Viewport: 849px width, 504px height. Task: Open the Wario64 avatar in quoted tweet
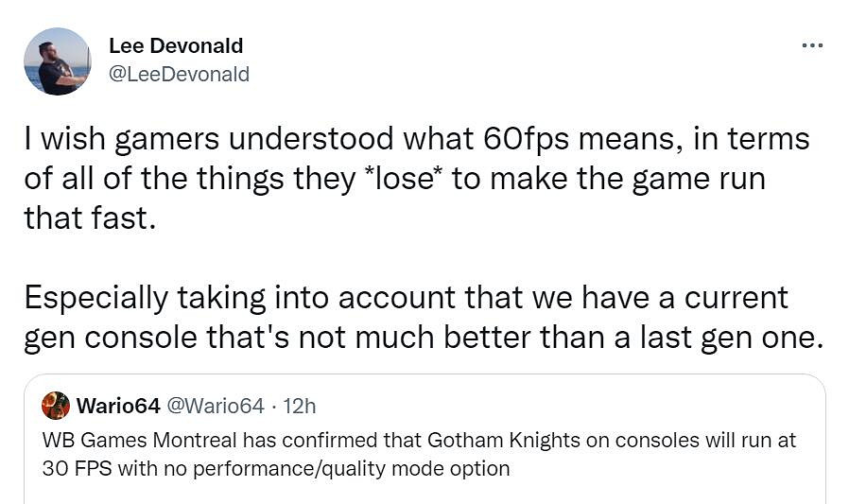click(x=56, y=406)
